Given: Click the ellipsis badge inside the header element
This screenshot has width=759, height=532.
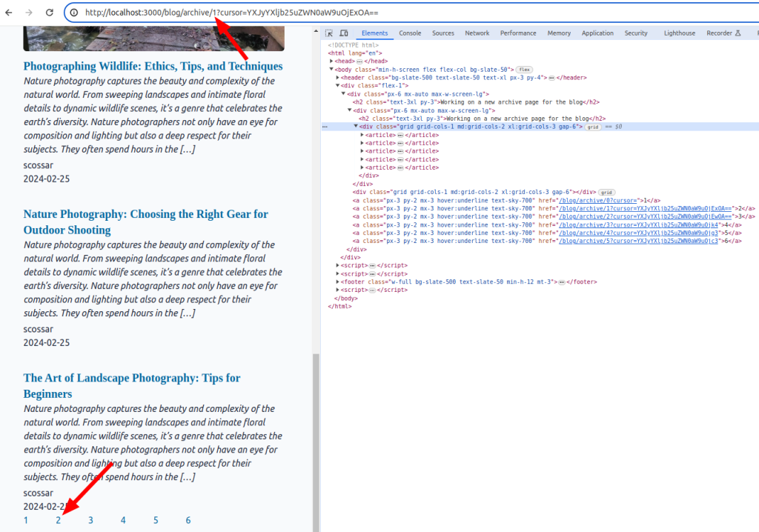Looking at the screenshot, I should (x=551, y=78).
